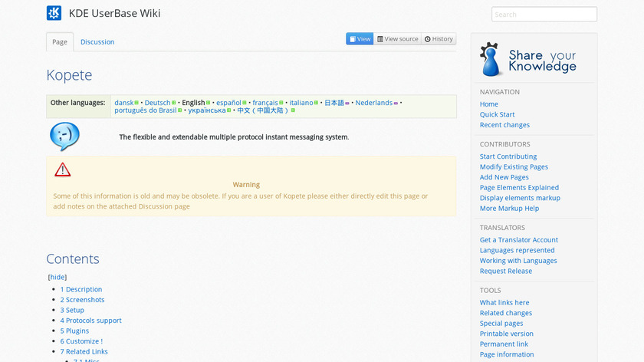This screenshot has width=644, height=362.
Task: Switch language to Nederlands
Action: click(374, 103)
